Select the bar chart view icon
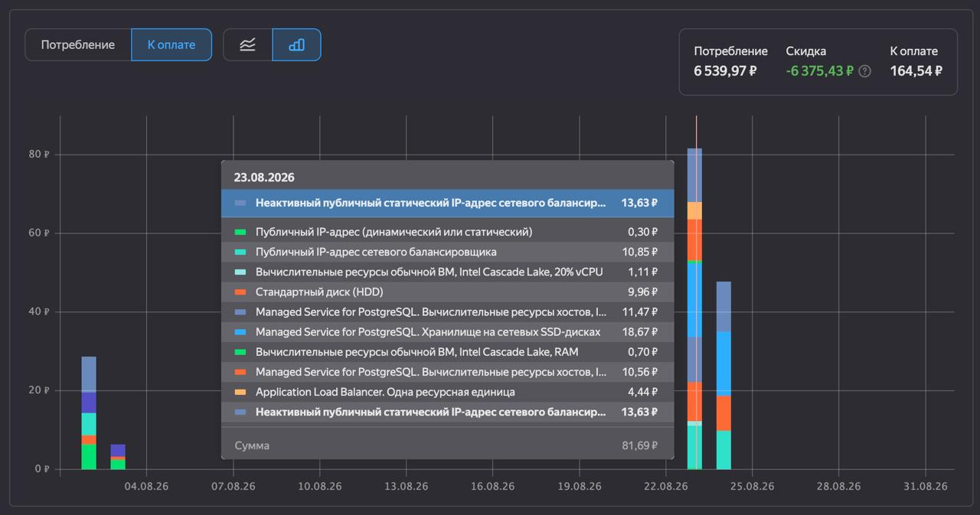Screen dimensions: 980x515 pos(296,44)
